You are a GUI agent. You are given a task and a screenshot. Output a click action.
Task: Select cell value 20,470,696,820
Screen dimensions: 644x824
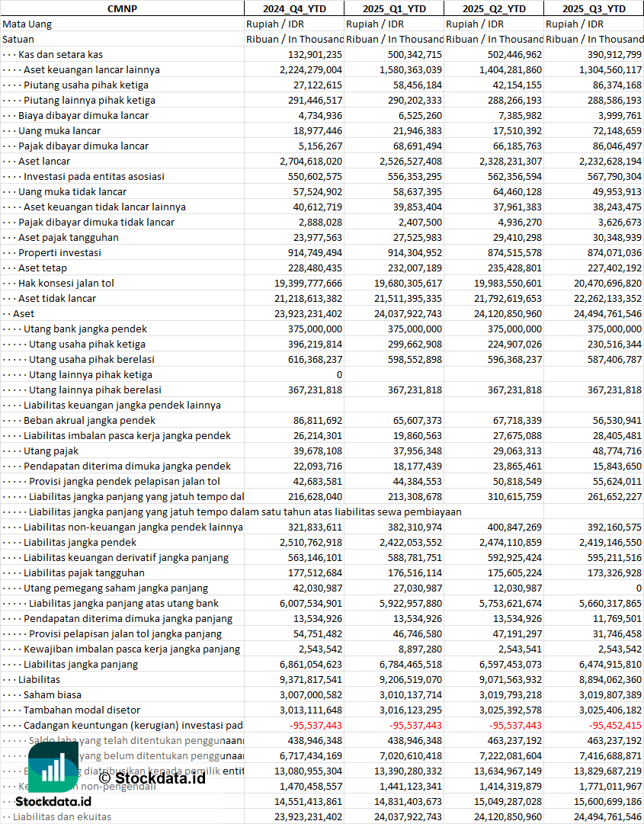coord(607,284)
